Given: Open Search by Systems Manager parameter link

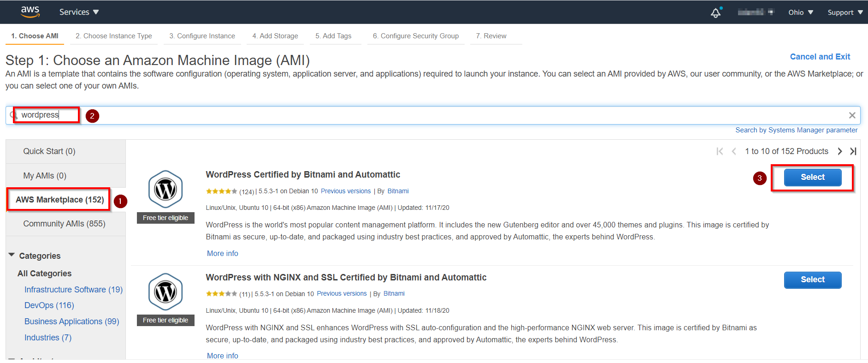Looking at the screenshot, I should pyautogui.click(x=797, y=130).
